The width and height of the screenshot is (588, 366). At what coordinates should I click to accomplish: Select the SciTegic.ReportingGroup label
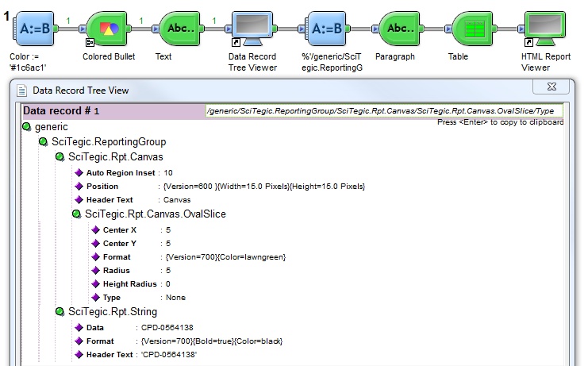tap(109, 142)
